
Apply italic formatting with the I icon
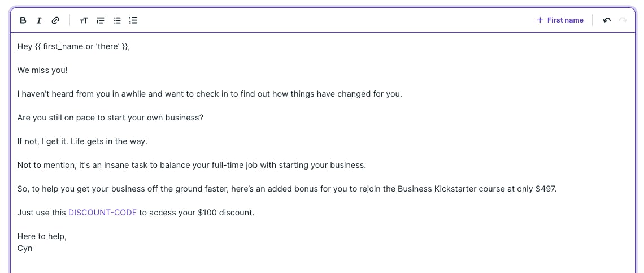39,20
